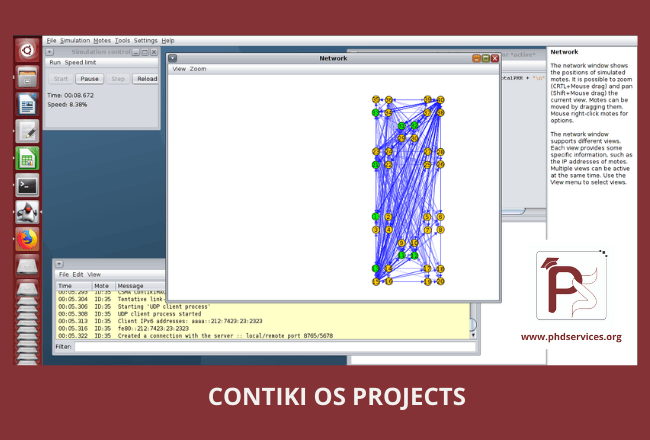Open the text editor dock icon
The width and height of the screenshot is (650, 440).
tap(27, 131)
